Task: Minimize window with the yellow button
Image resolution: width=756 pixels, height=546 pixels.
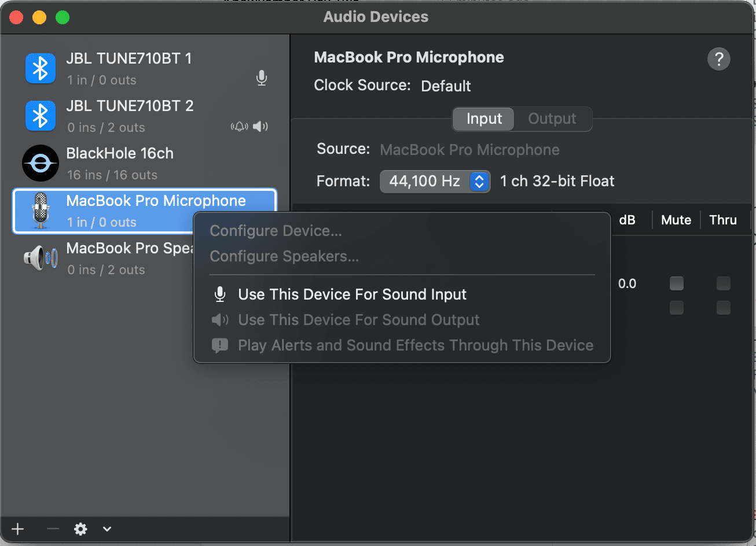Action: pyautogui.click(x=39, y=17)
